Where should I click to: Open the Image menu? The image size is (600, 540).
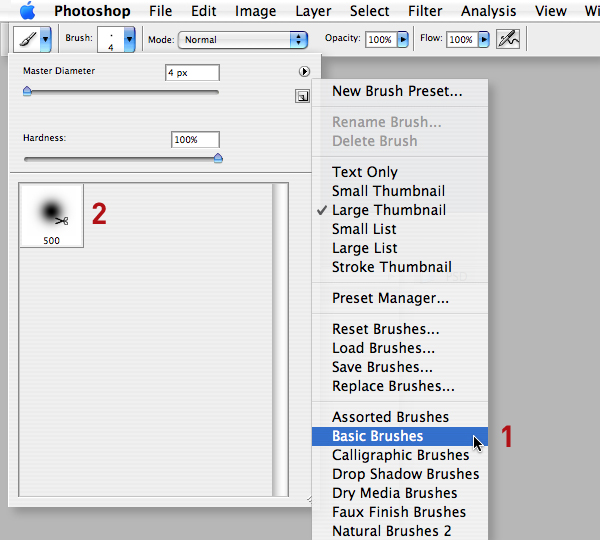pos(255,11)
